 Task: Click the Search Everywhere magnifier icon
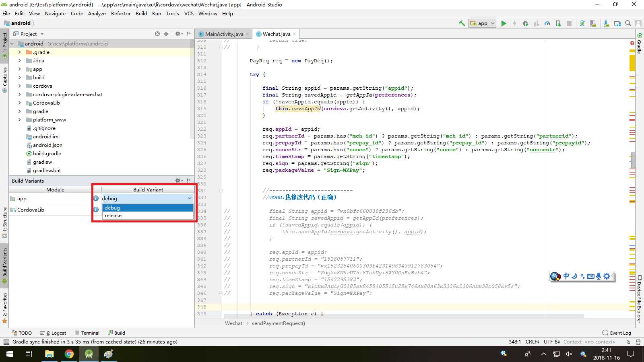pyautogui.click(x=628, y=23)
